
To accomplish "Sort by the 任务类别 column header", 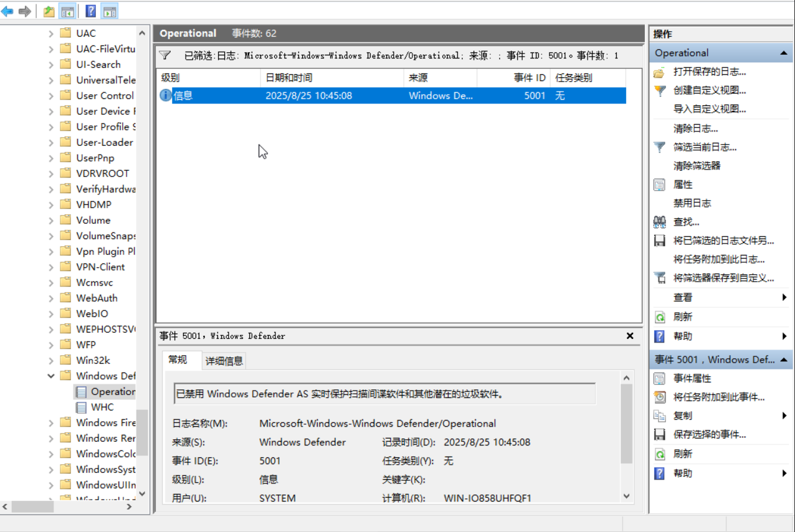I will [x=588, y=78].
